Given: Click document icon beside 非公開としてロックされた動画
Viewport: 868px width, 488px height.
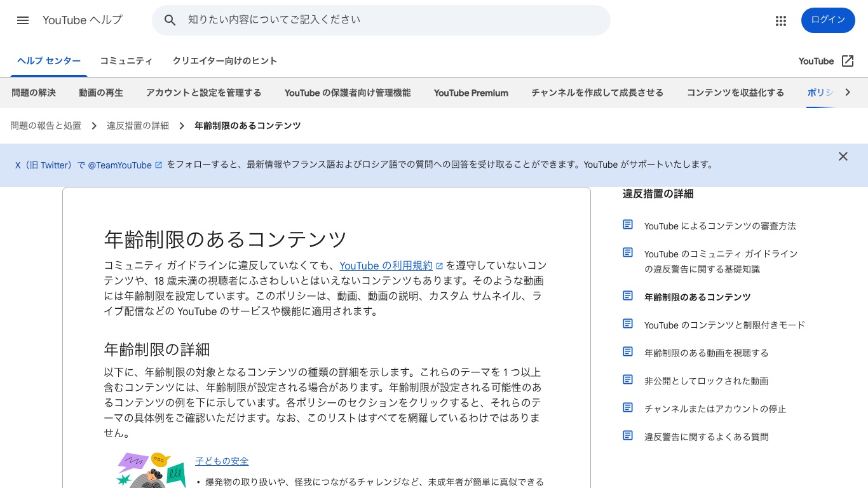Looking at the screenshot, I should (628, 380).
